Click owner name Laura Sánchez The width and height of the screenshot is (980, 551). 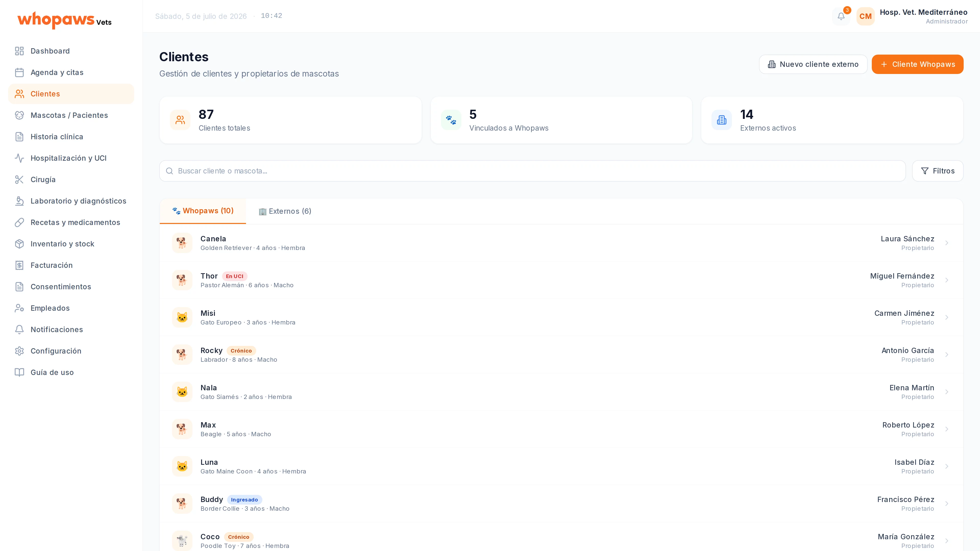(907, 239)
